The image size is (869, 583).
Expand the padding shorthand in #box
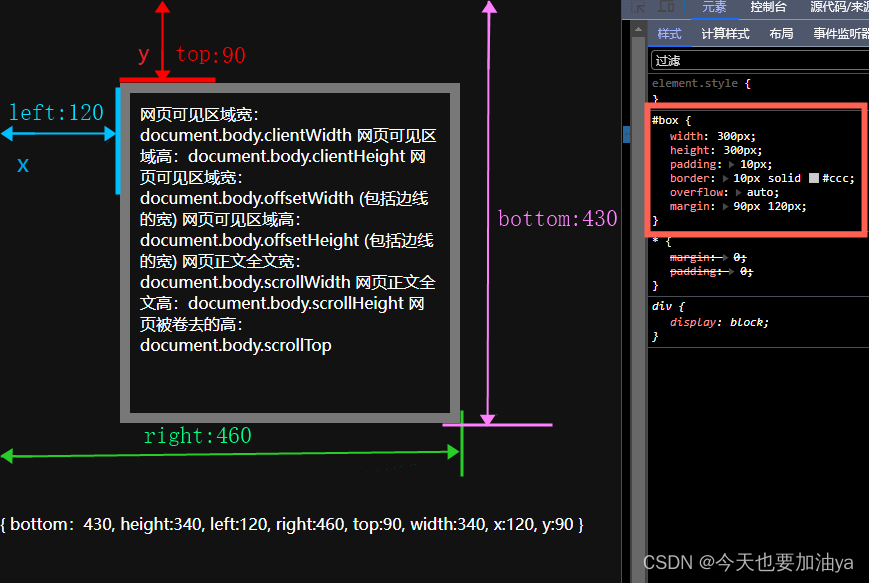[x=732, y=165]
